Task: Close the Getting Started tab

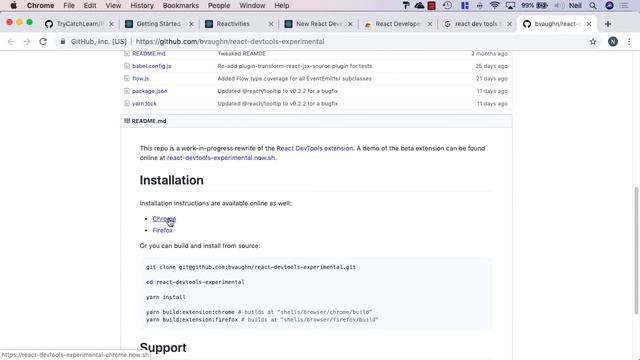Action: [191, 24]
